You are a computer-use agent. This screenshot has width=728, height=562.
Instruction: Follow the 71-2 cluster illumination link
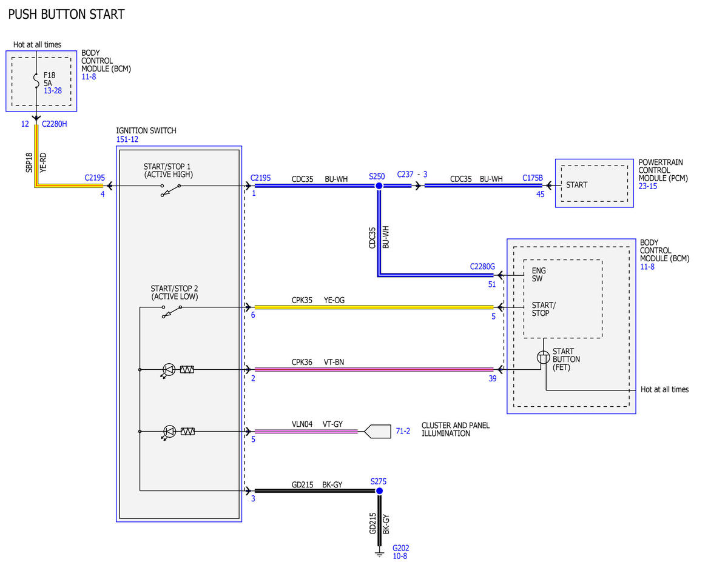403,430
